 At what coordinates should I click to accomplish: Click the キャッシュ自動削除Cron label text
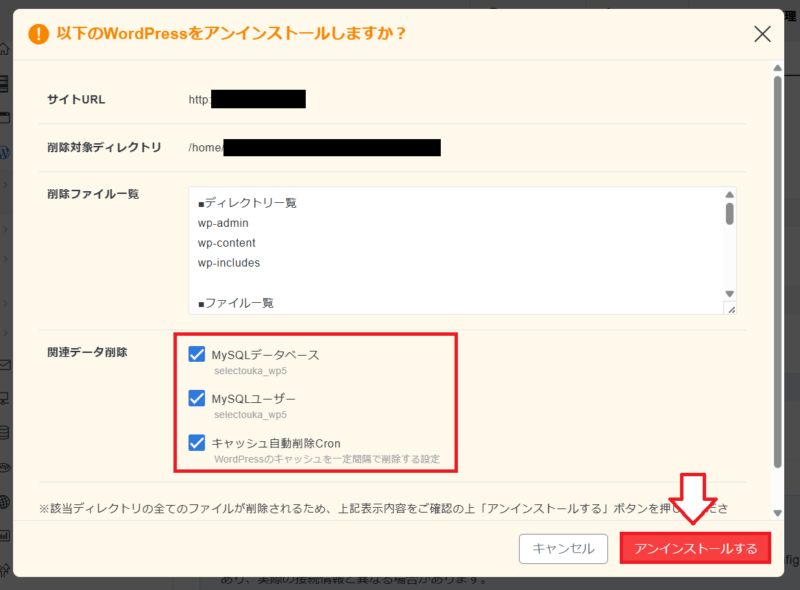pyautogui.click(x=276, y=443)
